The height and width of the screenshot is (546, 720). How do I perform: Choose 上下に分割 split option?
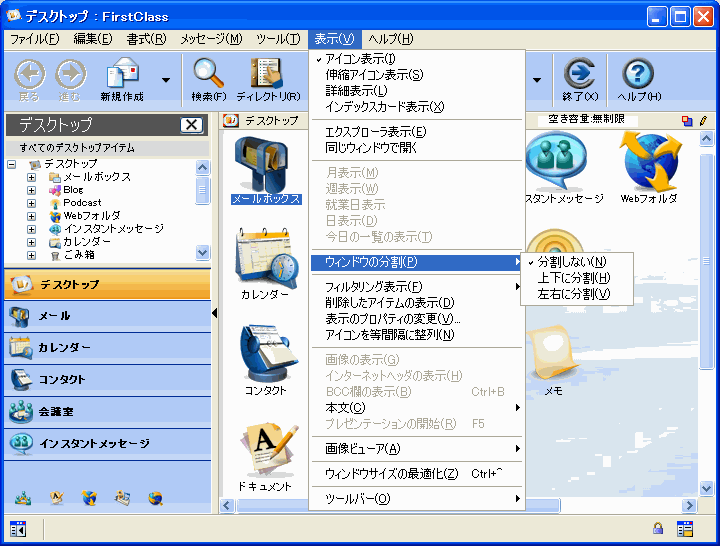[x=573, y=278]
